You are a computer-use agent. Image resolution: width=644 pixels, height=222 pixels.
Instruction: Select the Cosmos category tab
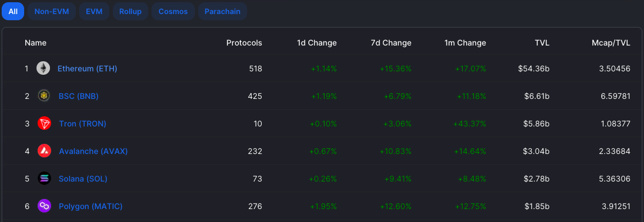click(173, 11)
